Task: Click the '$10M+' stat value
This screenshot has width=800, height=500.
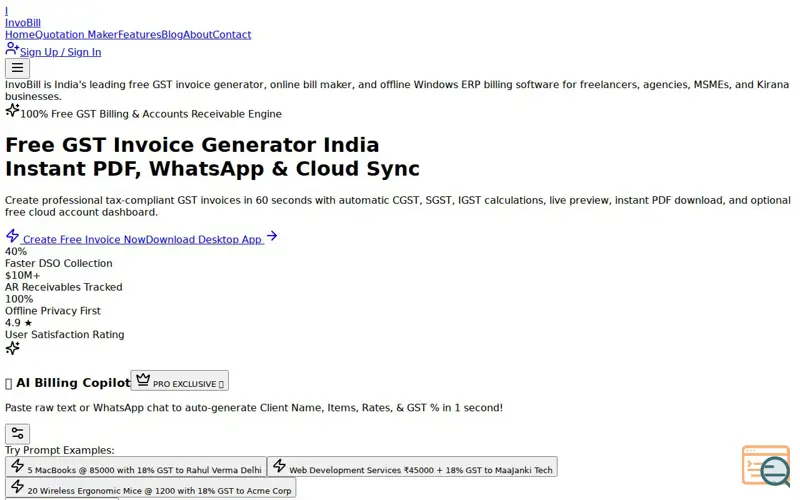Action: 22,276
